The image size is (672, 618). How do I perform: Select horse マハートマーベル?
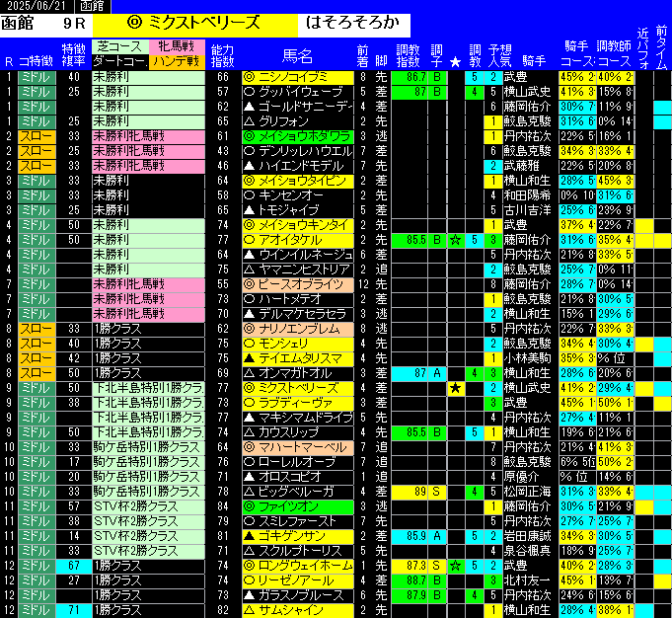[298, 447]
